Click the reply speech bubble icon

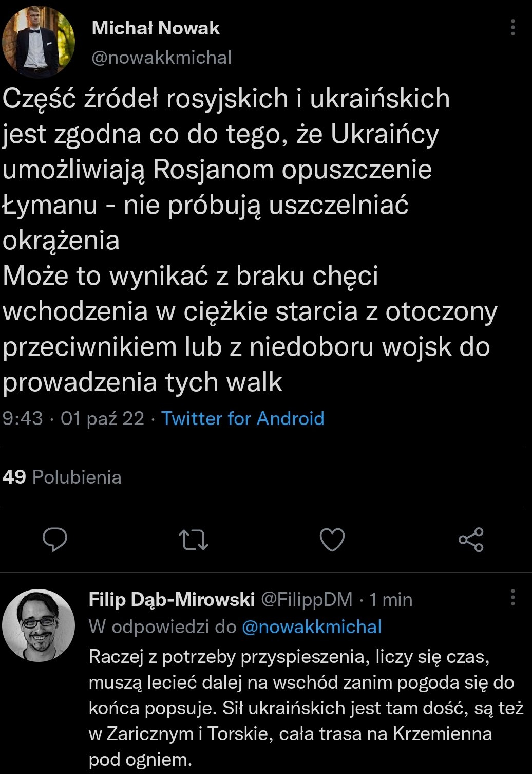point(55,540)
